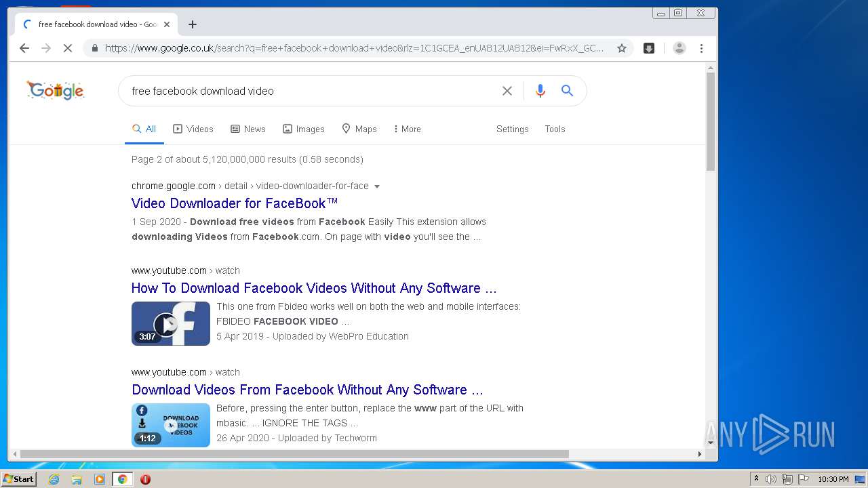This screenshot has height=488, width=868.
Task: Click '26 Apr 2020 - Uploaded by Techworm'
Action: click(x=296, y=438)
